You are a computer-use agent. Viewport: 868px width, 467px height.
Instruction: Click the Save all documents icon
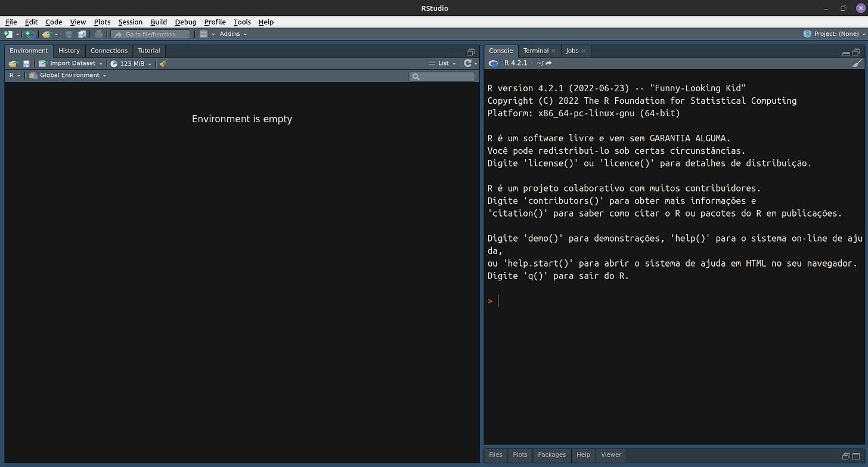pos(82,34)
